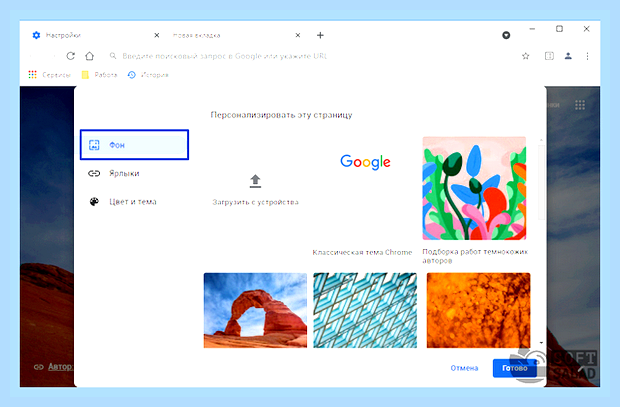
Task: Open a new tab with the plus icon
Action: [320, 35]
